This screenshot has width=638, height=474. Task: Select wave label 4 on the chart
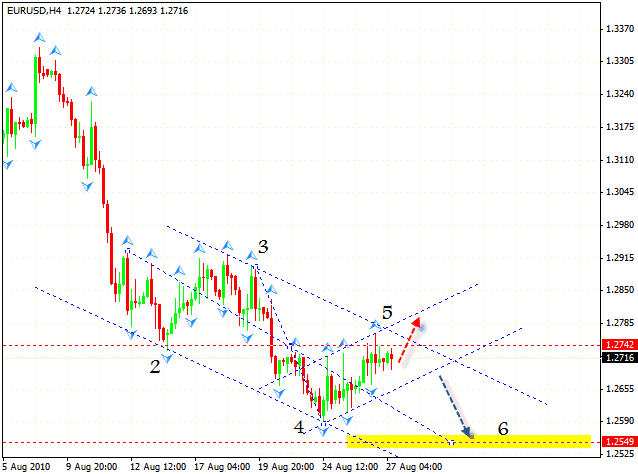click(x=299, y=427)
